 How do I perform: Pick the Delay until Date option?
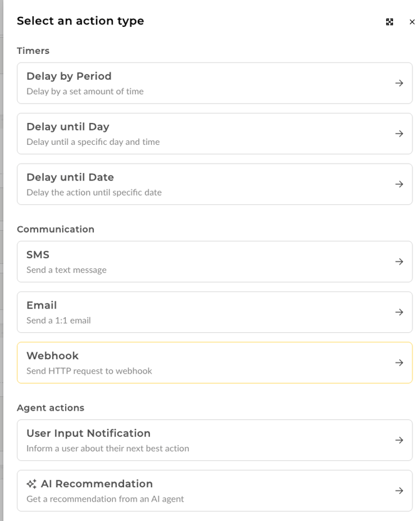pos(70,177)
